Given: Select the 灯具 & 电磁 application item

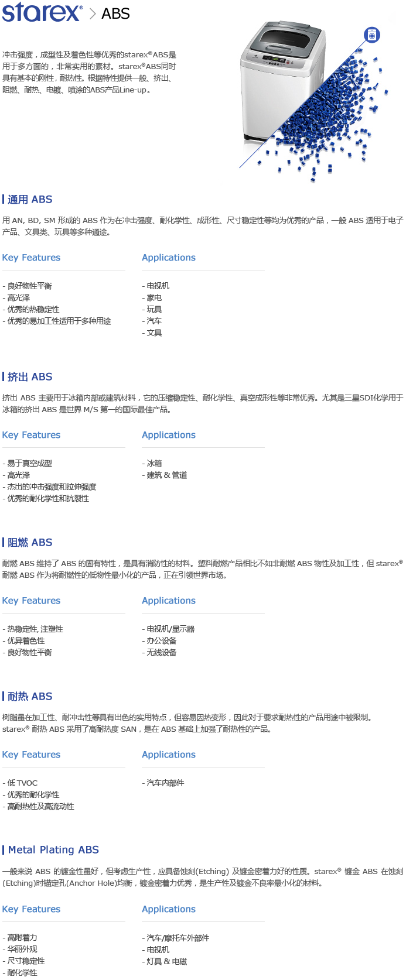Looking at the screenshot, I should point(166,961).
